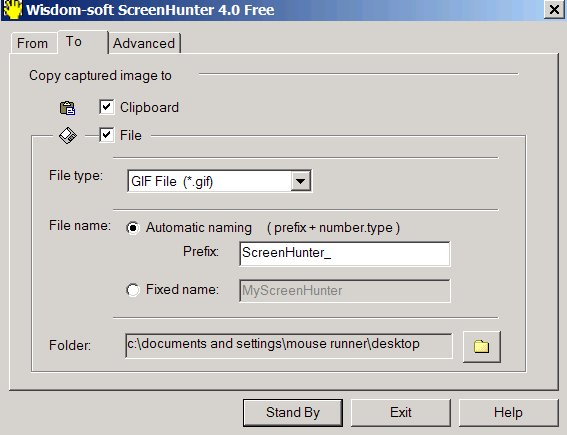Viewport: 567px width, 435px height.
Task: Open folder browser with yellow folder icon
Action: pos(482,346)
